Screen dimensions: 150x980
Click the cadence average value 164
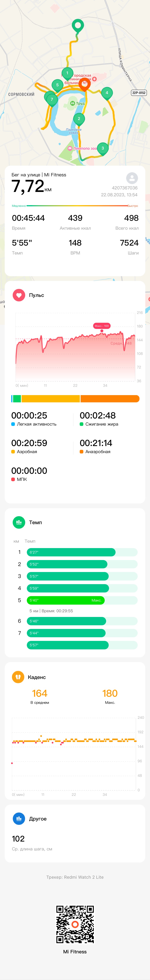[40, 693]
